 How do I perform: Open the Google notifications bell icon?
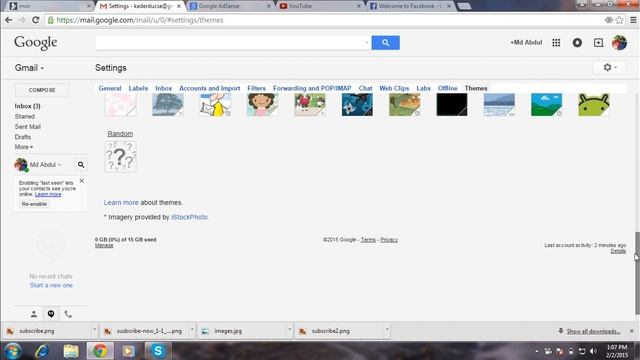tap(577, 42)
